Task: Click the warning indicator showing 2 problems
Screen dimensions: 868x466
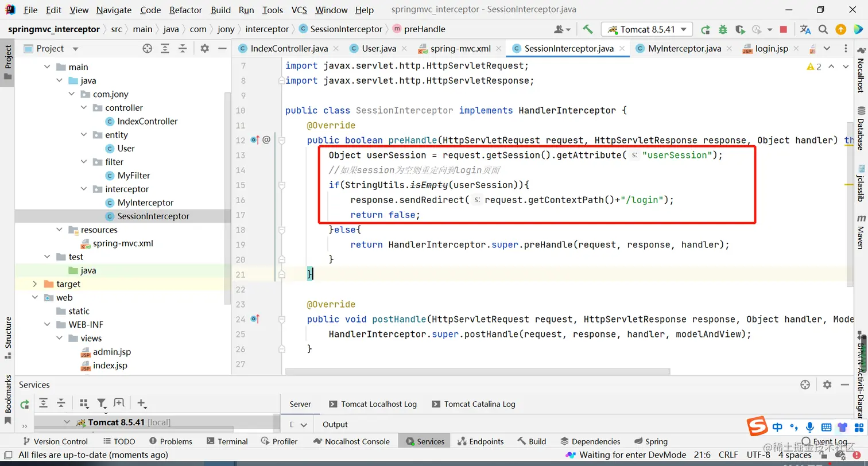Action: click(814, 67)
